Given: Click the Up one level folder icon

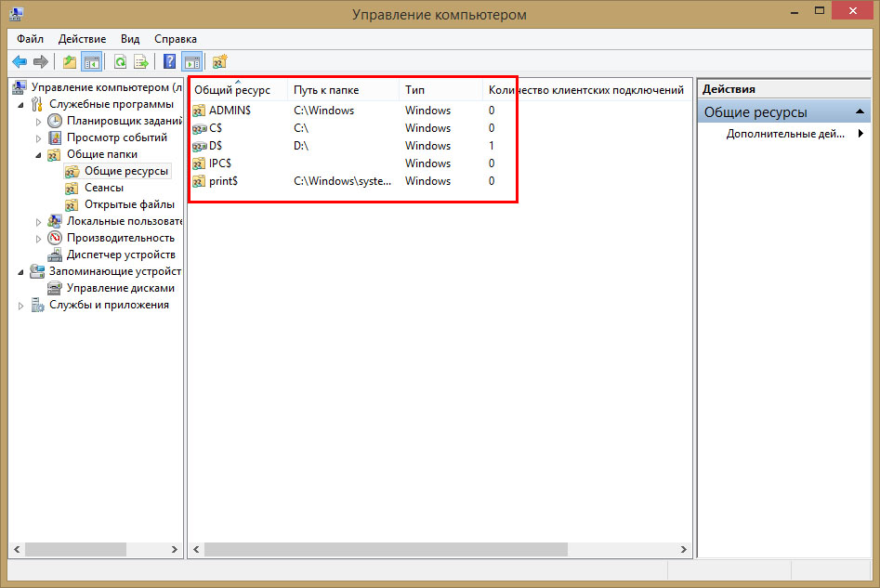Looking at the screenshot, I should [70, 61].
